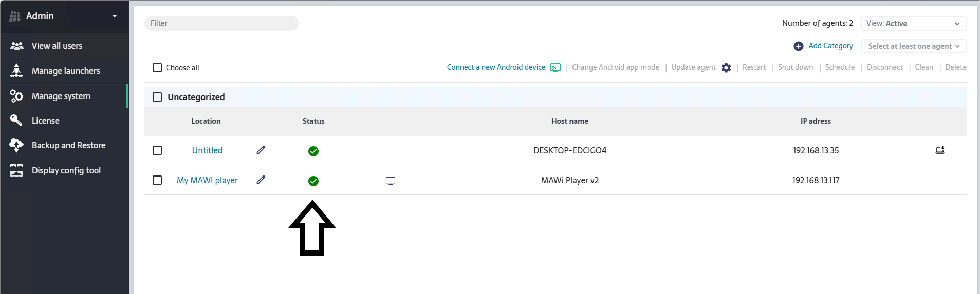Screen dimensions: 980x294
Task: Click the device icon right of 192.168.13.35
Action: coord(940,150)
